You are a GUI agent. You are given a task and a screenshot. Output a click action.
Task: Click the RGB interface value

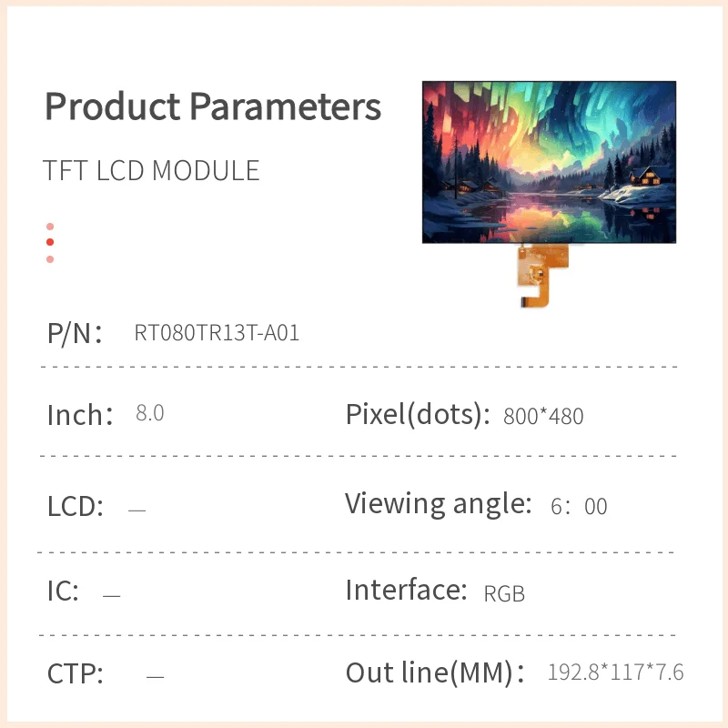point(504,594)
